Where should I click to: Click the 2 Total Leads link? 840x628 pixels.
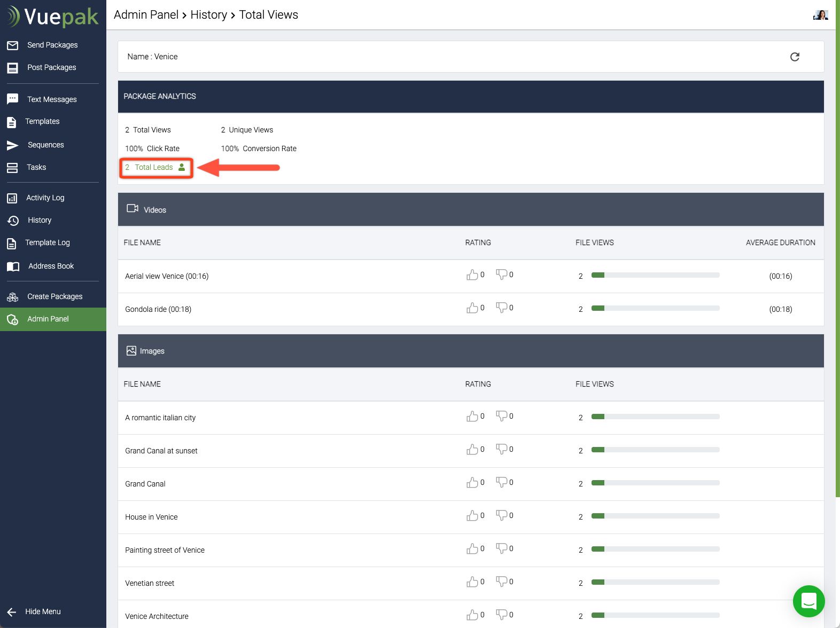tap(154, 167)
